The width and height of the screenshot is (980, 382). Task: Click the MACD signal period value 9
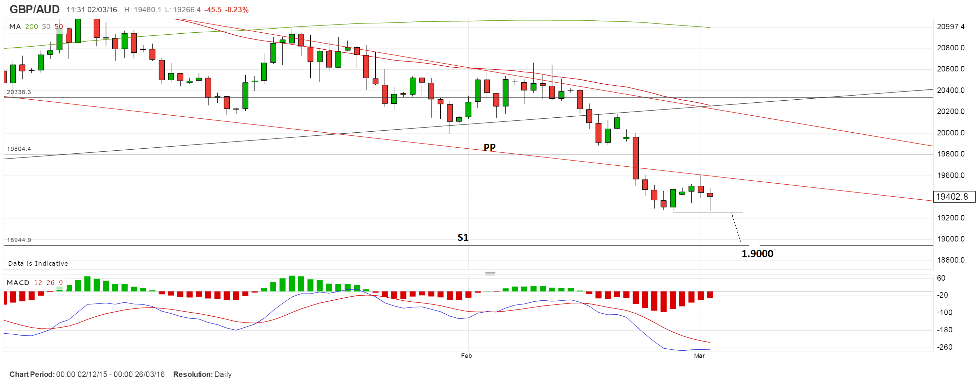coord(61,283)
